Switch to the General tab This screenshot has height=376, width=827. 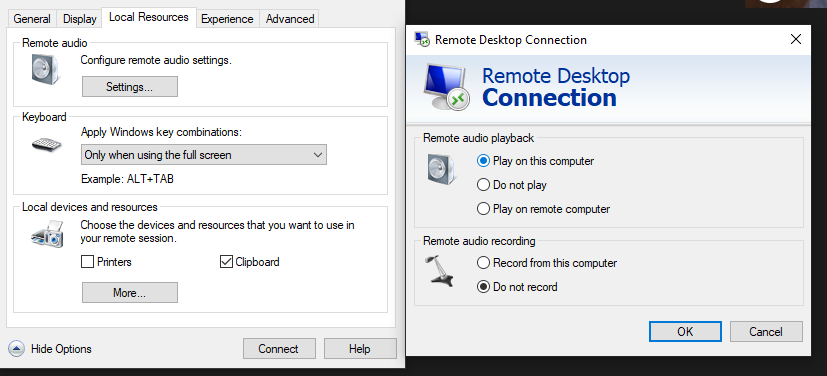click(x=32, y=18)
